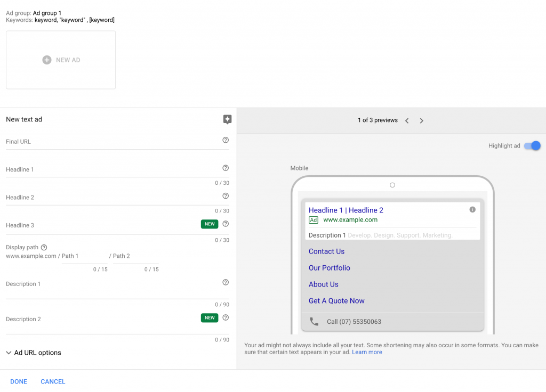
Task: Click Our Portfolio sitelink in preview
Action: (330, 268)
